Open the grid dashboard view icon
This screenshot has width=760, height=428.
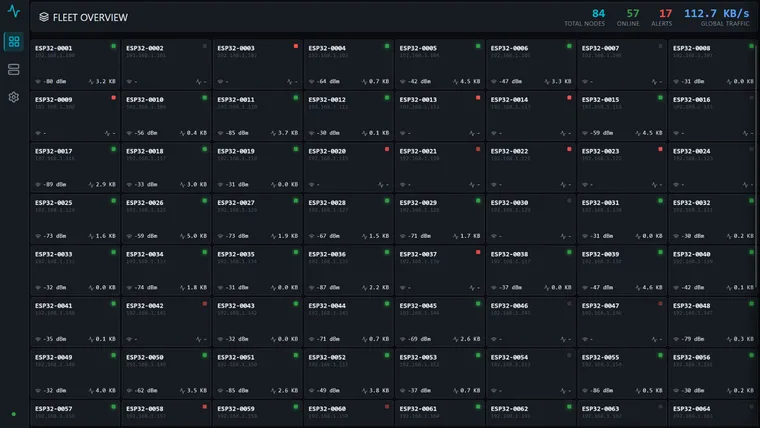click(x=14, y=42)
